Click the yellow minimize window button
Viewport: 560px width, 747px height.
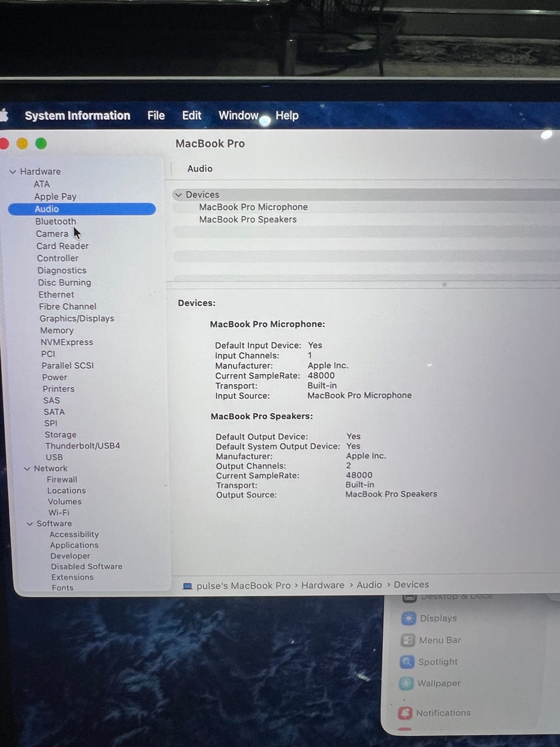click(22, 144)
